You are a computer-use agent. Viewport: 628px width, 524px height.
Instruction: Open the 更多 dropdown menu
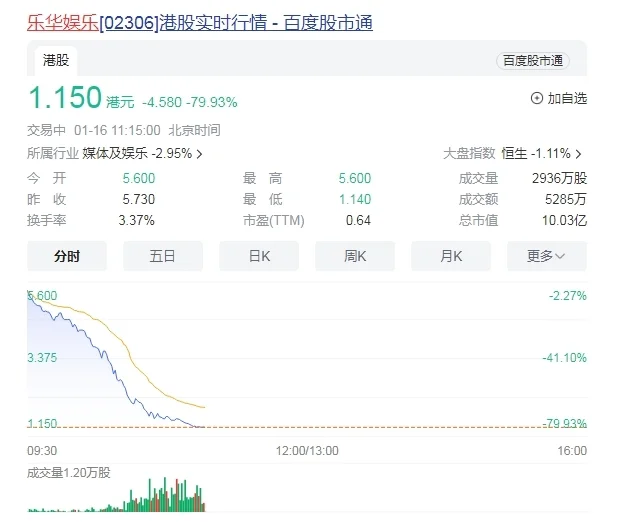(547, 256)
